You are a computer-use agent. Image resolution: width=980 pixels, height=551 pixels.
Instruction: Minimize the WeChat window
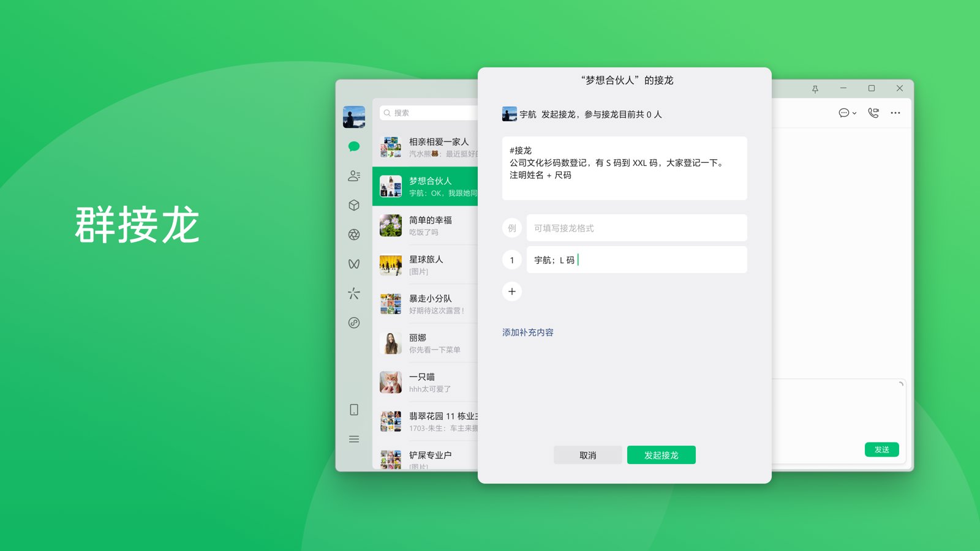pyautogui.click(x=843, y=88)
